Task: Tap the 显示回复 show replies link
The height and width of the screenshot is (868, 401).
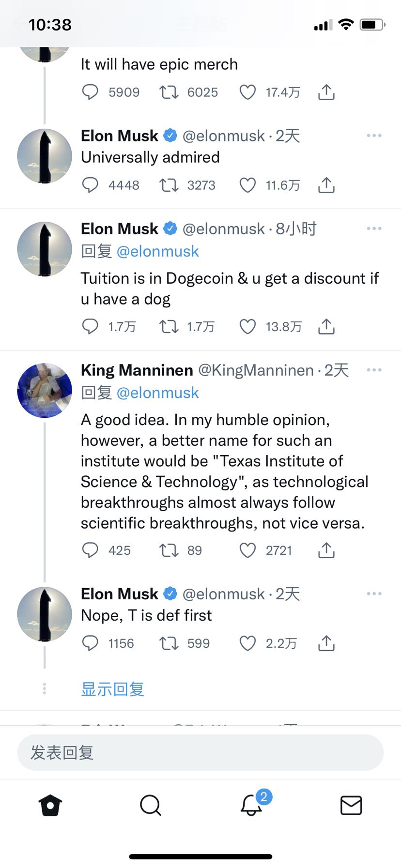Action: [112, 689]
